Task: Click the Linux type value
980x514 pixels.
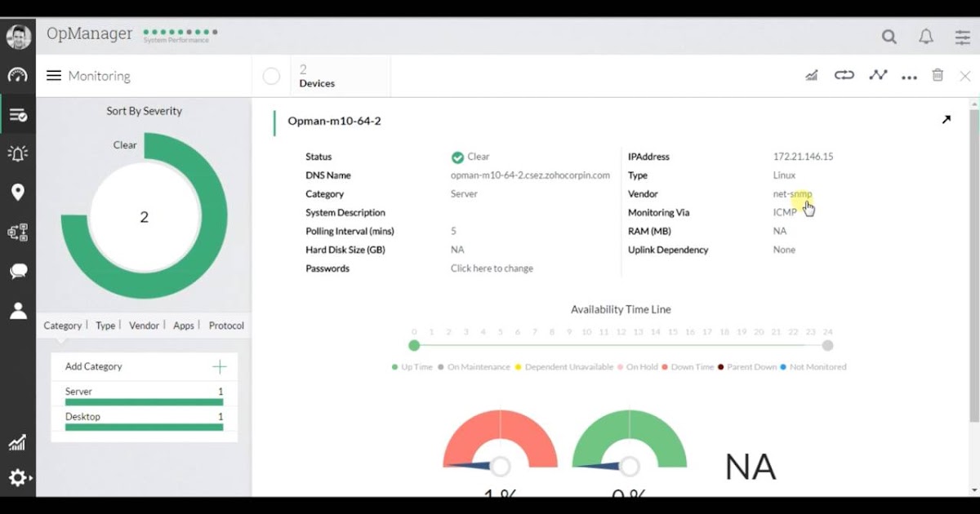Action: pyautogui.click(x=784, y=175)
